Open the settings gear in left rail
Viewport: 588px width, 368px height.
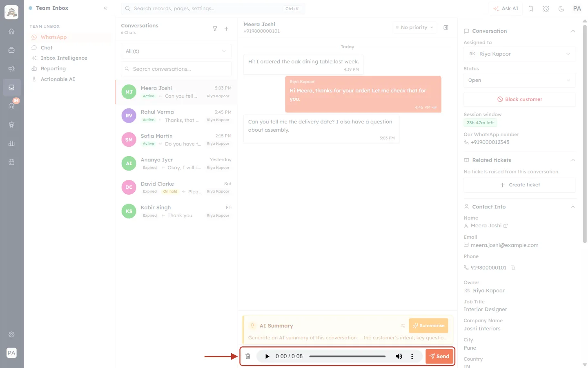click(11, 334)
